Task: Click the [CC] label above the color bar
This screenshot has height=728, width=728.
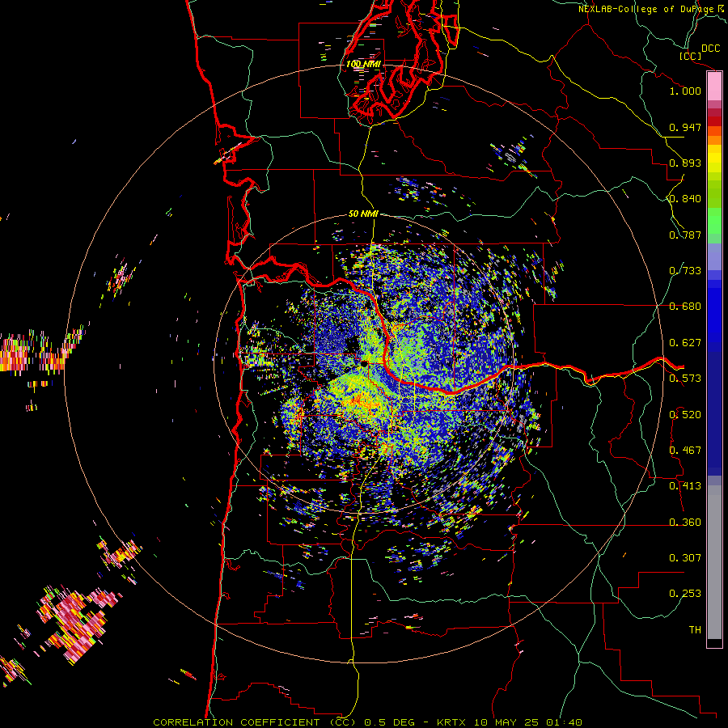Action: click(x=691, y=56)
